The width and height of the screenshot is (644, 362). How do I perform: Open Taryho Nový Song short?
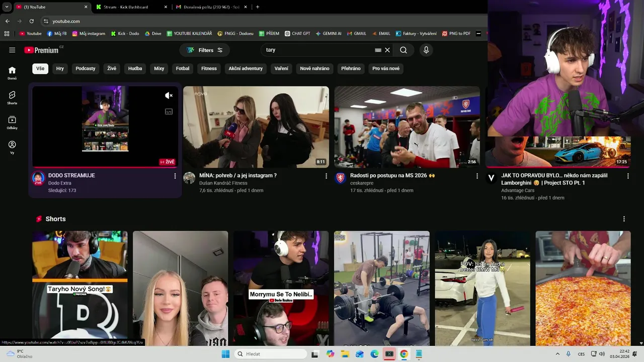[80, 289]
